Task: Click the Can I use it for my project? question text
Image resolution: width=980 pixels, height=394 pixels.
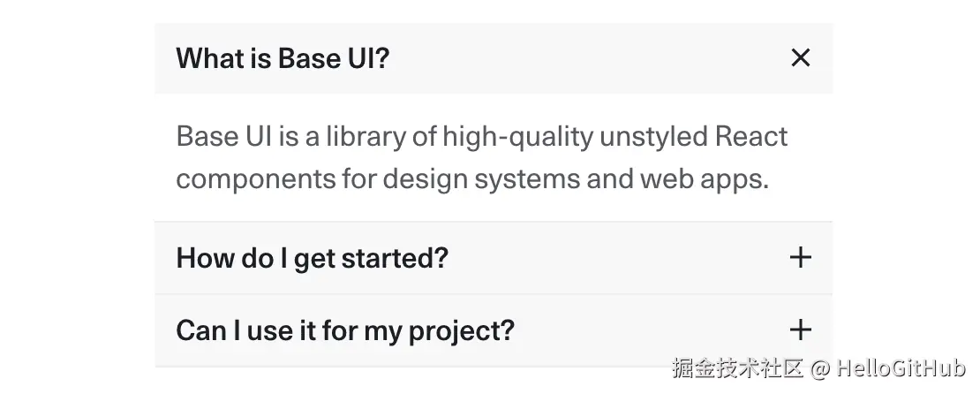Action: [x=345, y=330]
